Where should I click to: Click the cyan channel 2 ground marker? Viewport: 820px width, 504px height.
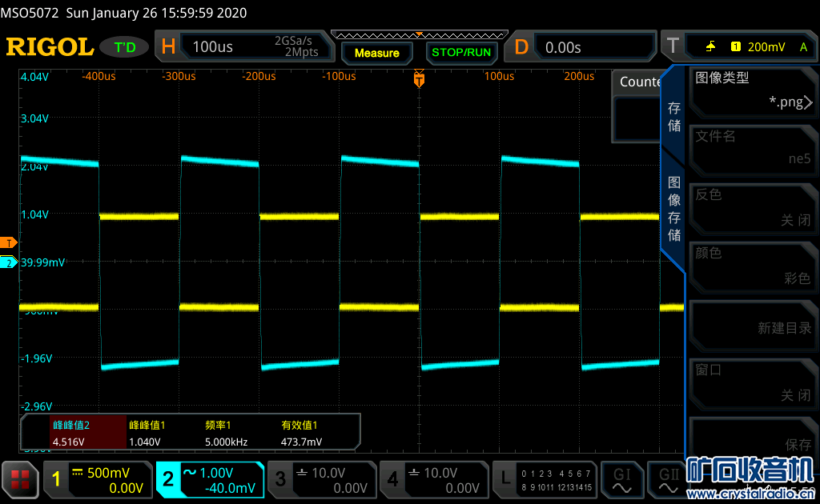click(9, 262)
